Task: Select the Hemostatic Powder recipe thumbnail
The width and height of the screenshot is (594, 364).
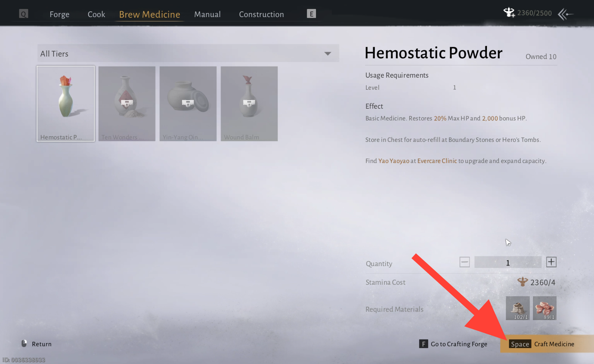Action: [x=66, y=104]
